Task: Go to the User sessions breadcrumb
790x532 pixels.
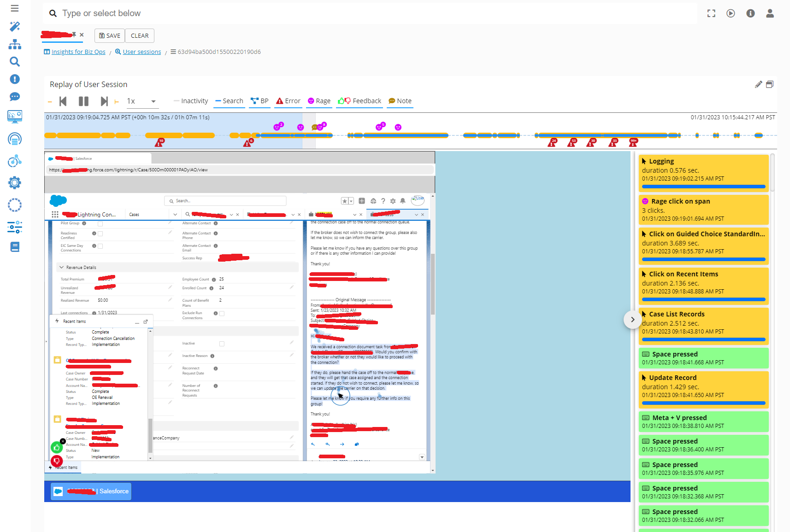Action: tap(141, 52)
